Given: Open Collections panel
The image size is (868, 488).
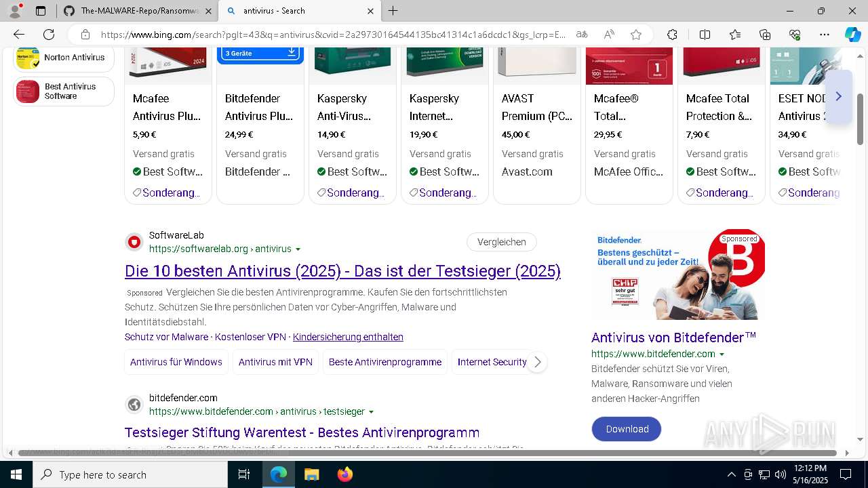Looking at the screenshot, I should pyautogui.click(x=765, y=35).
